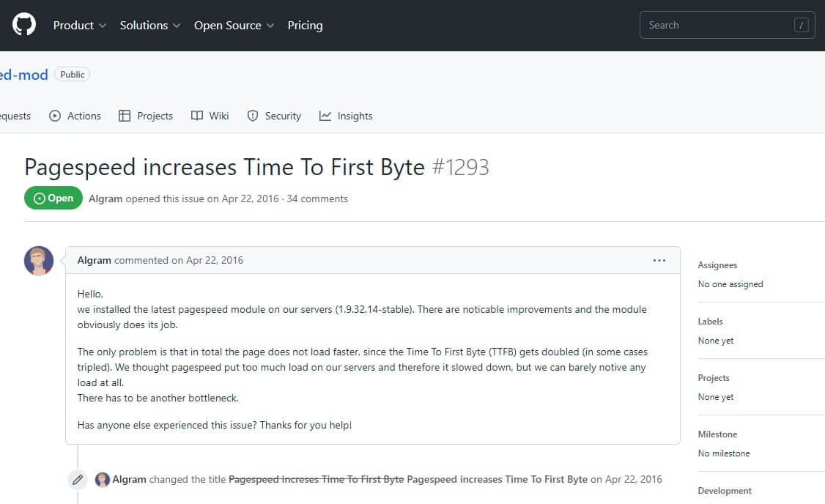Click the '34 comments' text in issue header
The width and height of the screenshot is (825, 504).
[317, 199]
